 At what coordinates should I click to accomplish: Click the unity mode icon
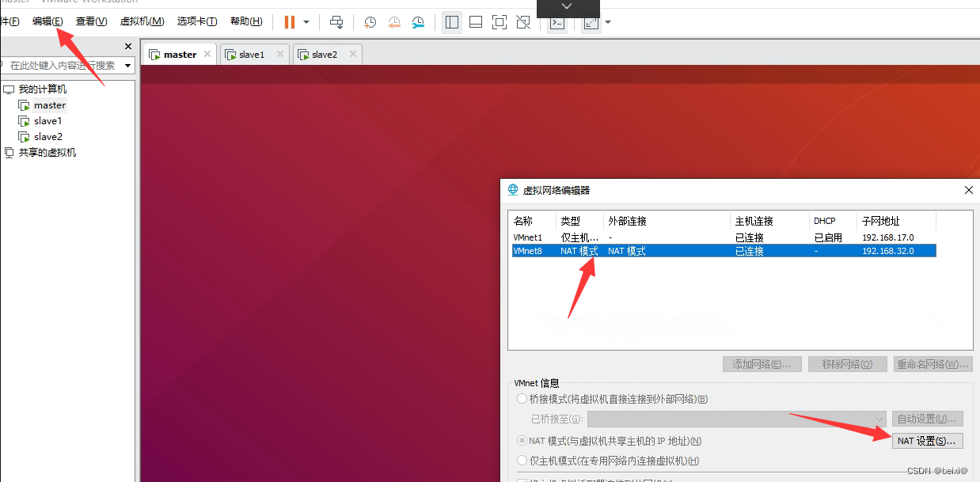[x=523, y=22]
